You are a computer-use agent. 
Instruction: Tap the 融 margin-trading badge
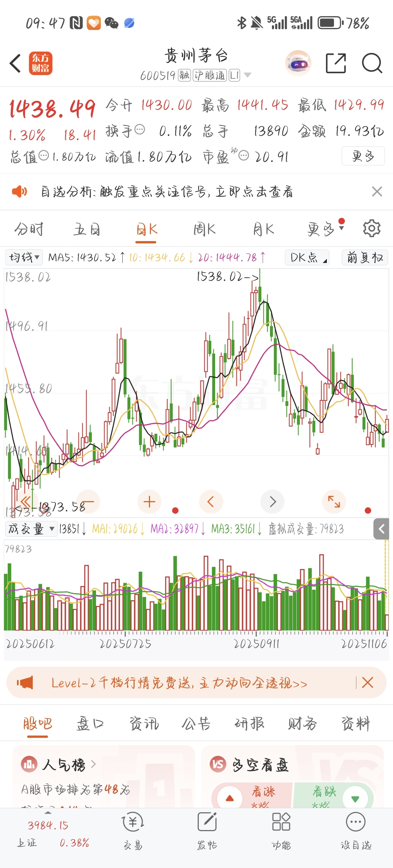tap(184, 75)
